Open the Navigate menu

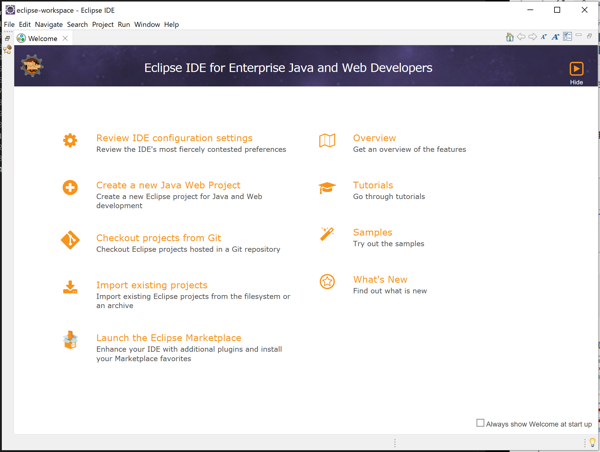(x=48, y=24)
